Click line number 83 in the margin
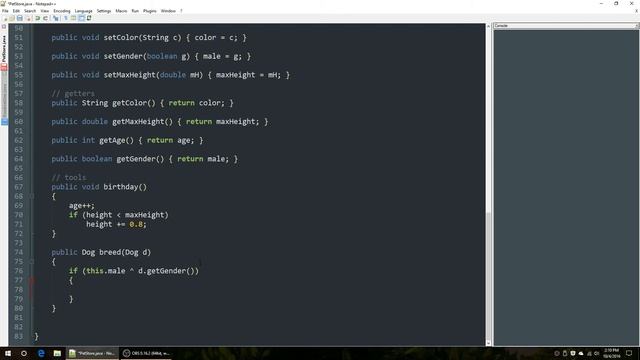The height and width of the screenshot is (360, 640). (x=19, y=336)
